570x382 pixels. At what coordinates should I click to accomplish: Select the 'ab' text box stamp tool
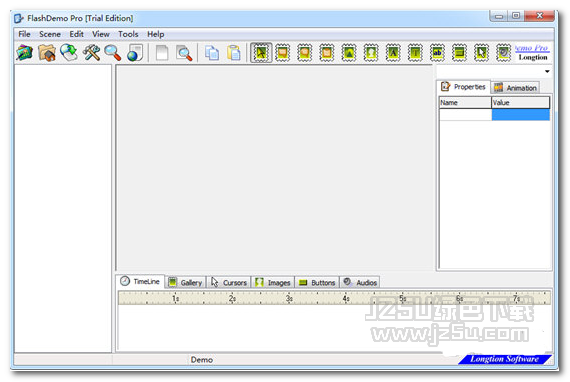[x=437, y=53]
